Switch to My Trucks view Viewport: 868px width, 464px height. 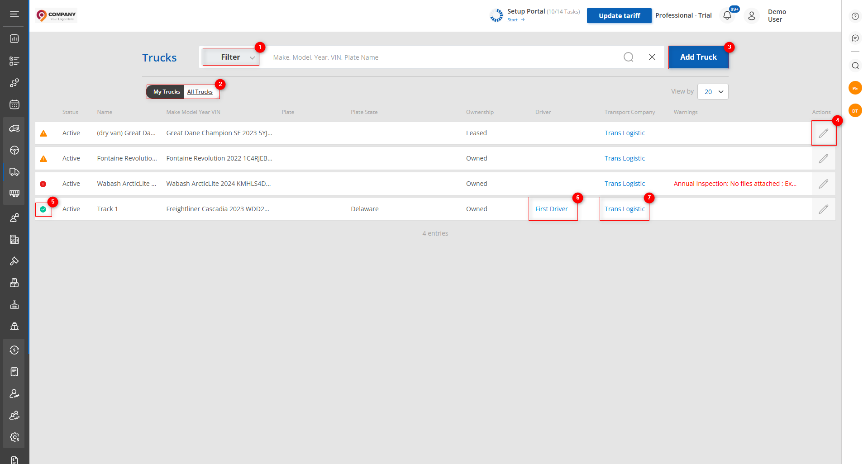click(166, 92)
